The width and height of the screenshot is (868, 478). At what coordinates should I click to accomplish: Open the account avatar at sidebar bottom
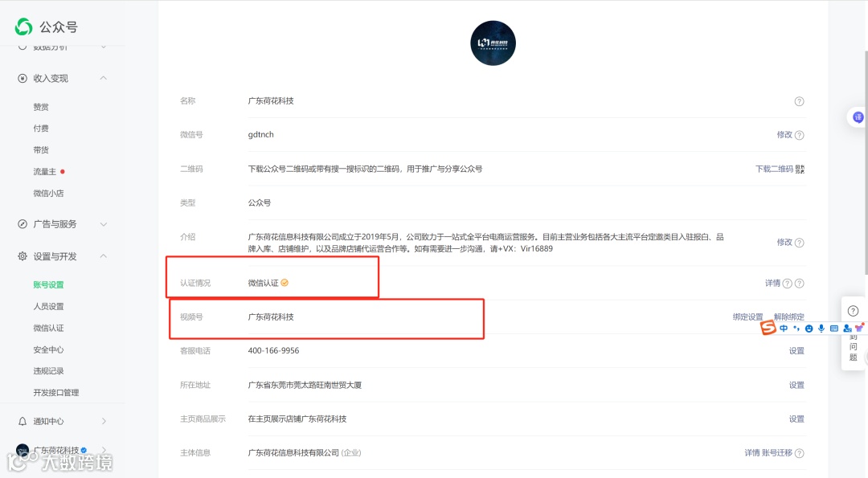pyautogui.click(x=23, y=451)
